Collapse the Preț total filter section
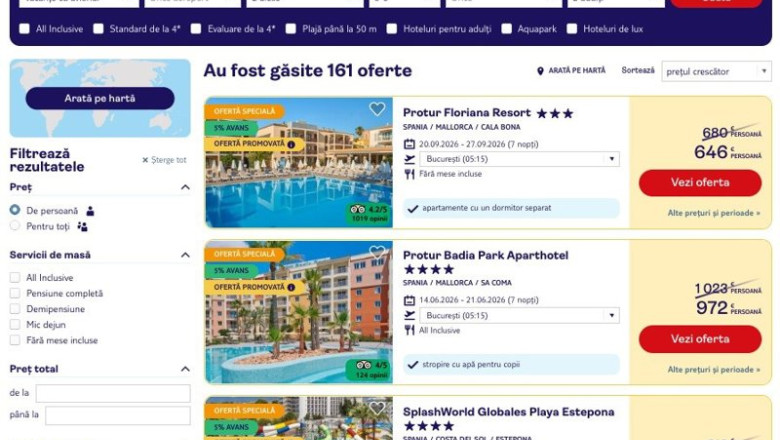This screenshot has height=440, width=780. point(185,369)
